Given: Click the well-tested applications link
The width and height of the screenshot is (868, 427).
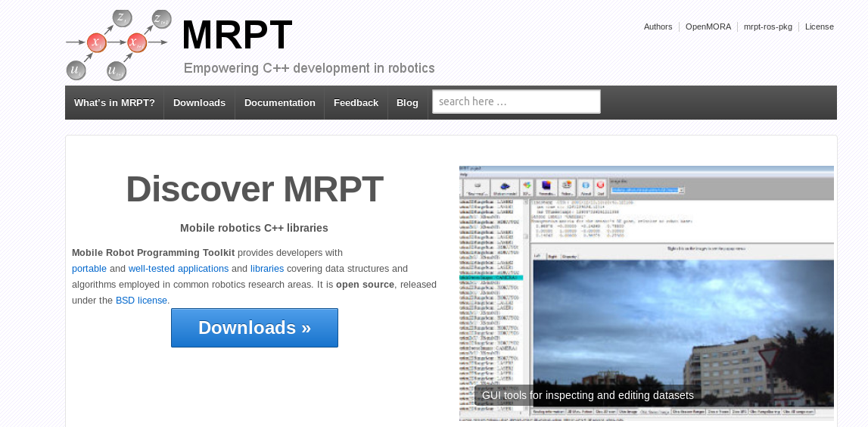Looking at the screenshot, I should click(x=179, y=269).
